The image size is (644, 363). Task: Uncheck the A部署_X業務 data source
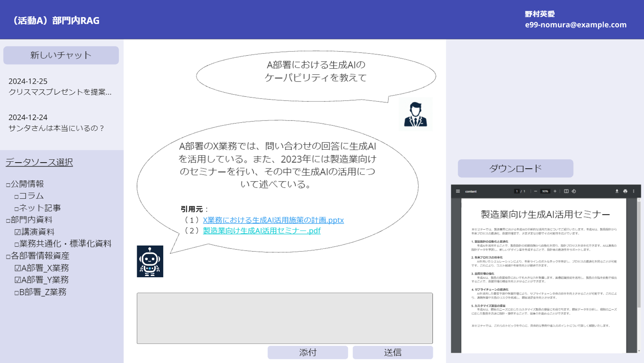pyautogui.click(x=18, y=268)
